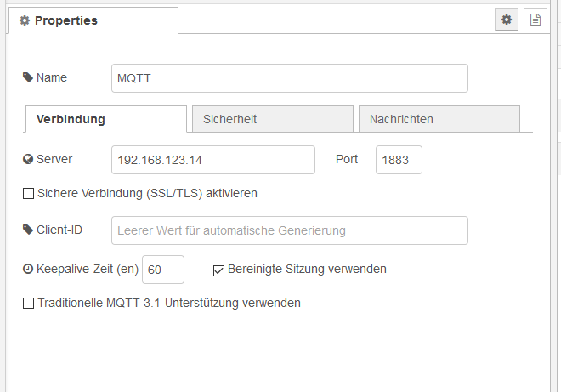Click the Keepalive field showing 60
The height and width of the screenshot is (392, 561).
(x=163, y=270)
